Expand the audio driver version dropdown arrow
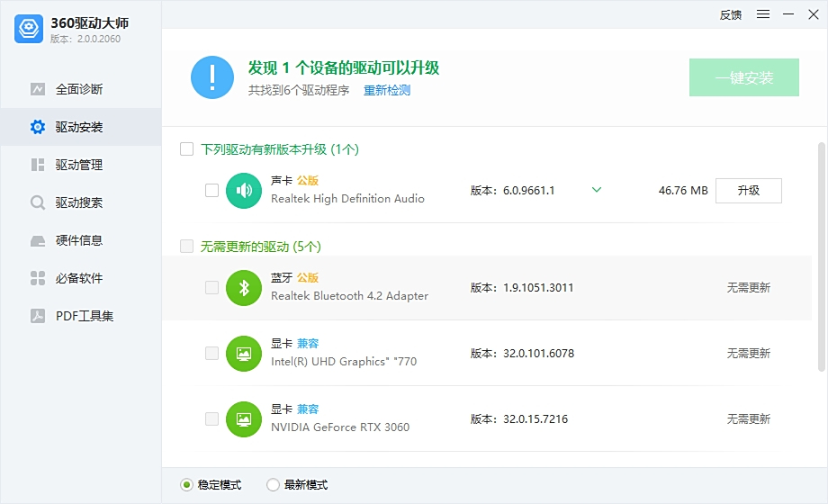Image resolution: width=828 pixels, height=504 pixels. click(x=596, y=190)
